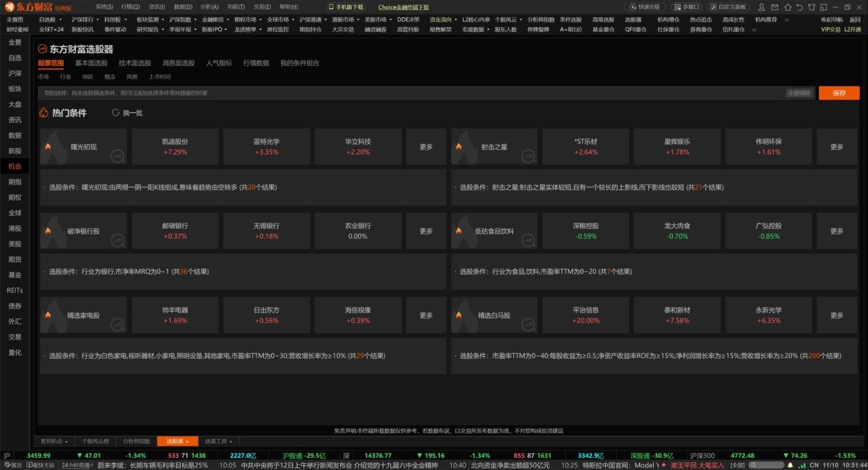Click the orange 保存 button

pyautogui.click(x=839, y=93)
